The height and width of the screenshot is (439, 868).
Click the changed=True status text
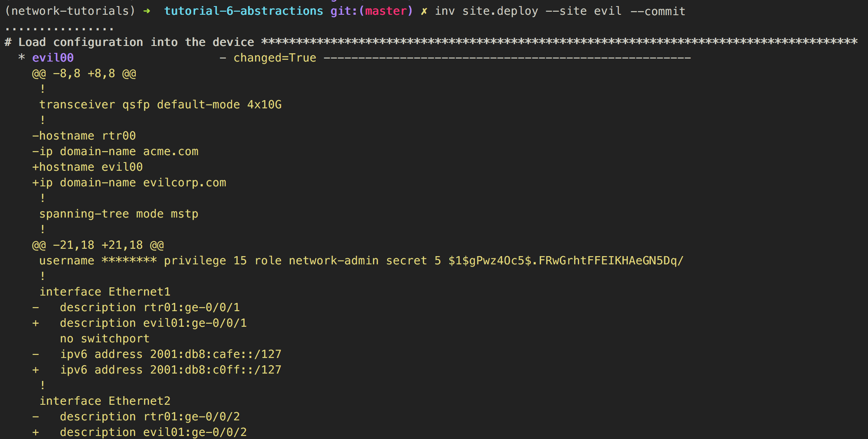tap(275, 58)
